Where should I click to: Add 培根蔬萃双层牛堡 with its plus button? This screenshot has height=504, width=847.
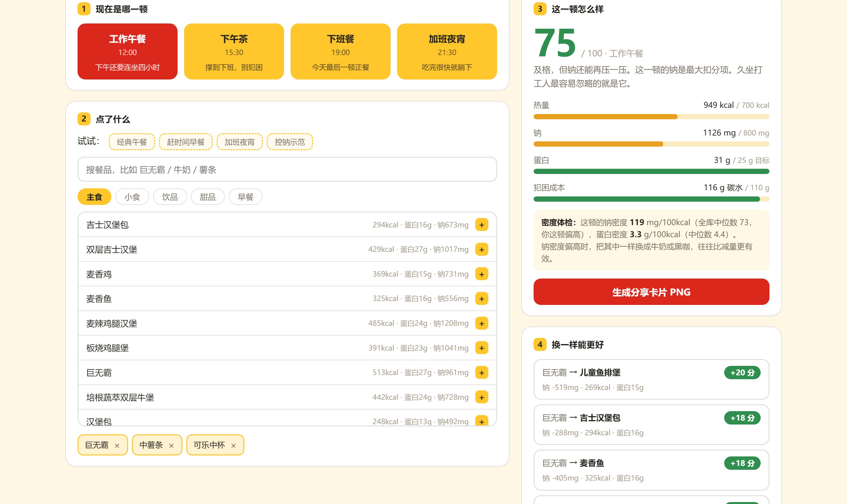(x=481, y=397)
